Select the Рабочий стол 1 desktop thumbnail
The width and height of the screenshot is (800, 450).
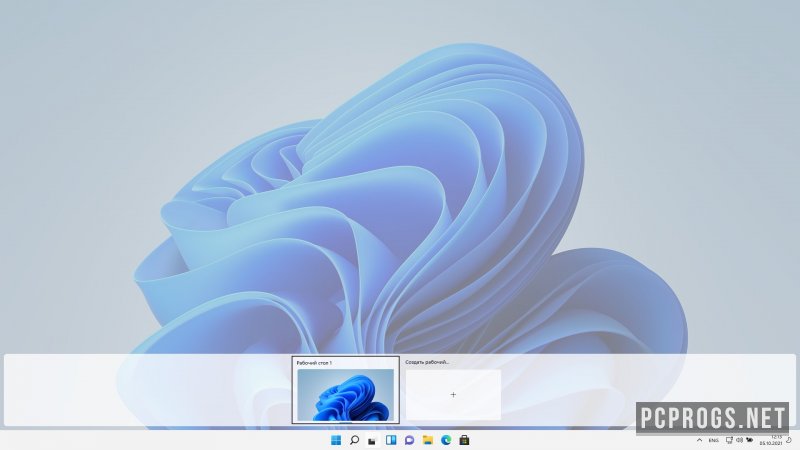click(345, 395)
